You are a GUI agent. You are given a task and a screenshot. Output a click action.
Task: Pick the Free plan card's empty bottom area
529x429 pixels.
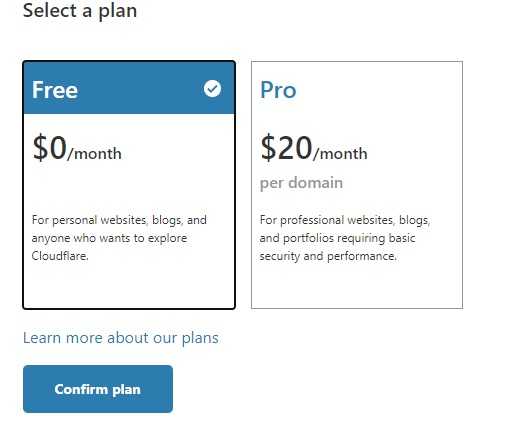coord(129,285)
